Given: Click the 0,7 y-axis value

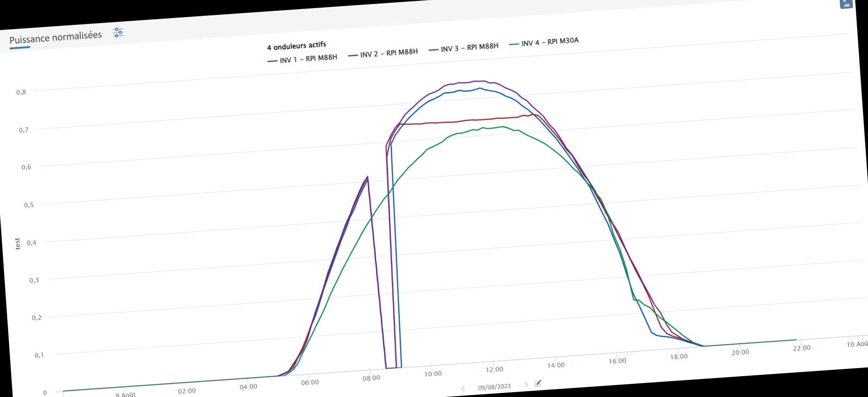Looking at the screenshot, I should click(24, 130).
